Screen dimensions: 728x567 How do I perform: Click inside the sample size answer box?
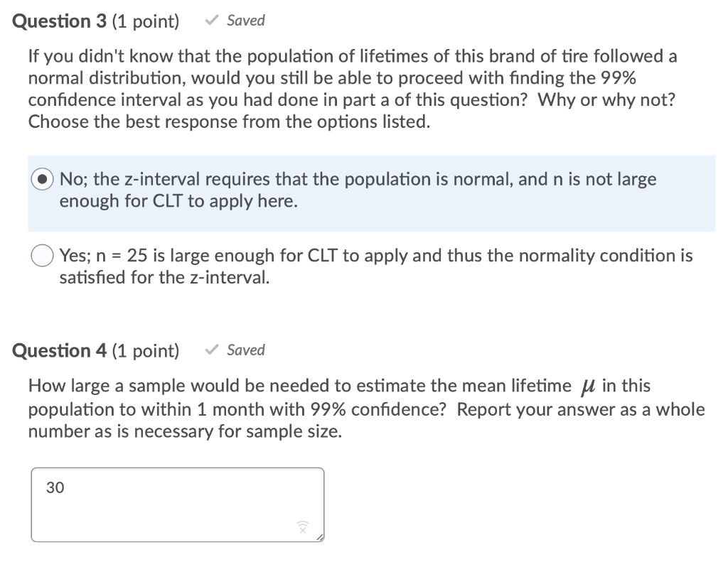178,504
